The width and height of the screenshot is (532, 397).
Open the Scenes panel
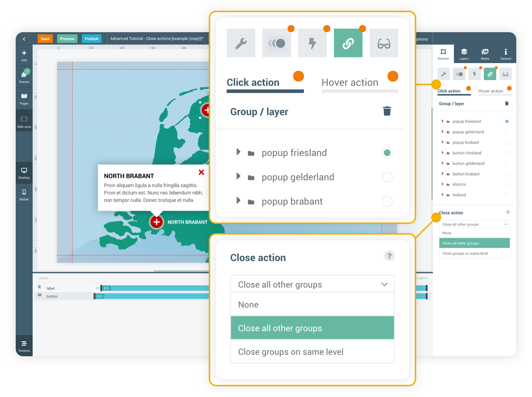coord(24,77)
